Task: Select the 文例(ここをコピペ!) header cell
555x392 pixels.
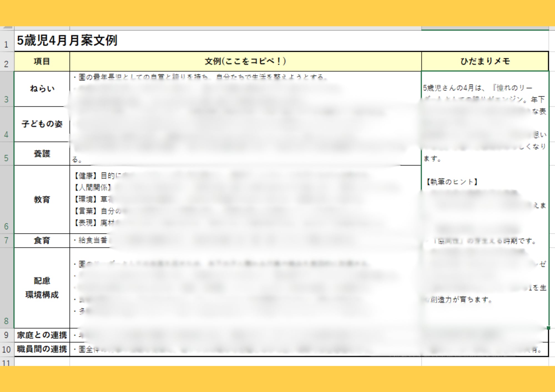Action: tap(245, 62)
